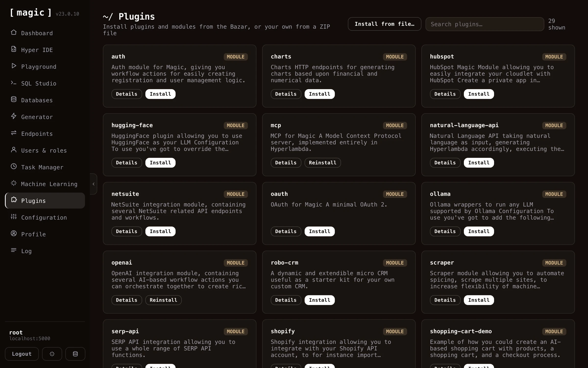Image resolution: width=588 pixels, height=368 pixels.
Task: Open the Task Manager section
Action: [45, 167]
